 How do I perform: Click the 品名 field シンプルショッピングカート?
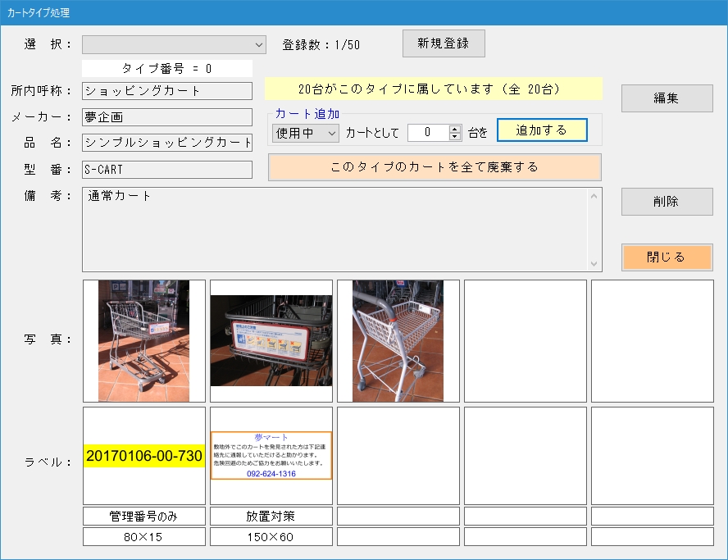coord(167,143)
